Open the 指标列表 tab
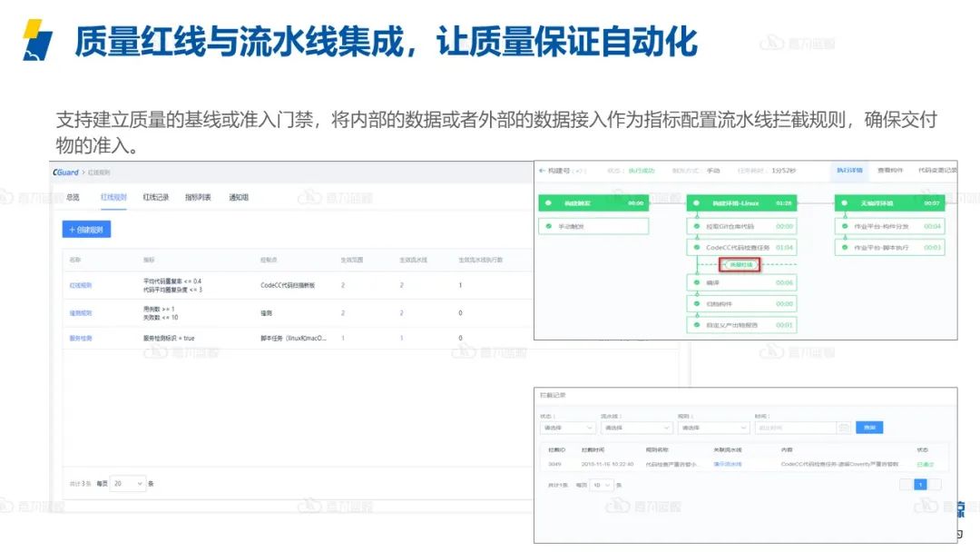 pos(198,197)
